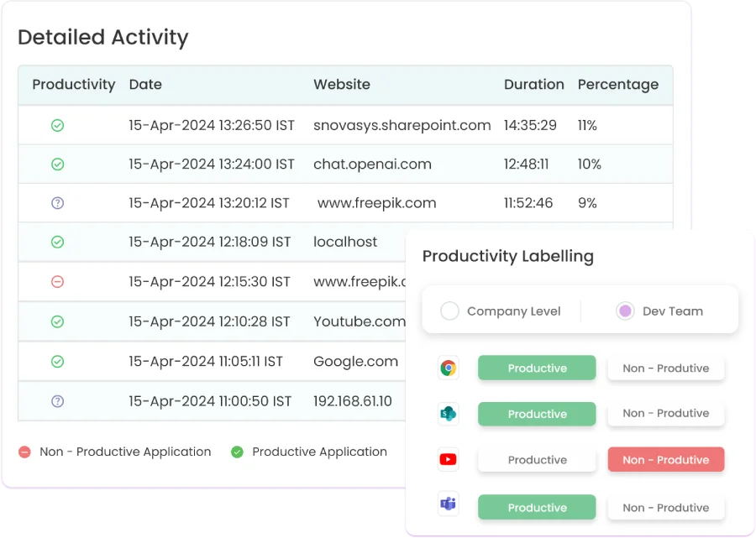Click the Chrome app icon
Image resolution: width=756 pixels, height=538 pixels.
coord(449,368)
